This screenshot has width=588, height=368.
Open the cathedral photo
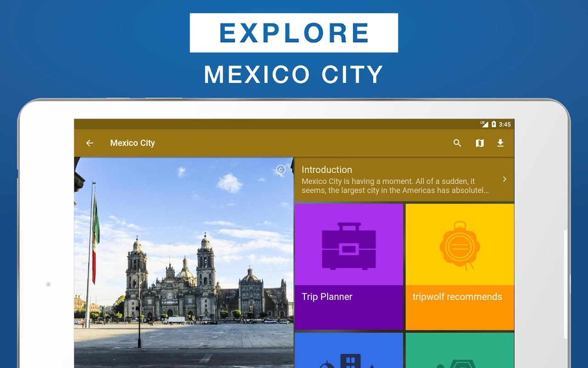(184, 262)
